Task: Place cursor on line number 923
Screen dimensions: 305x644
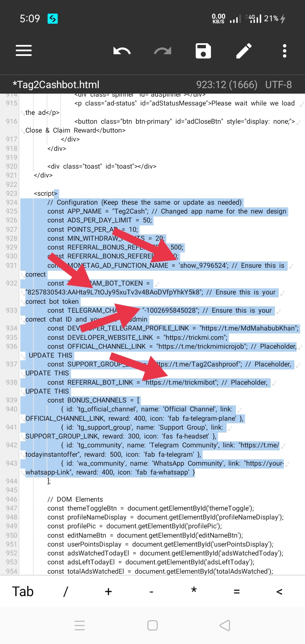Action: coord(12,194)
